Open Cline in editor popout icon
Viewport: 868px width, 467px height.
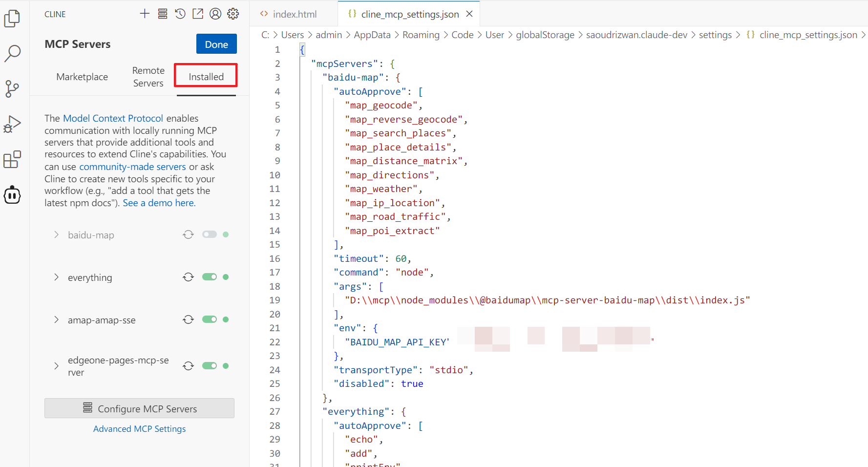click(198, 14)
